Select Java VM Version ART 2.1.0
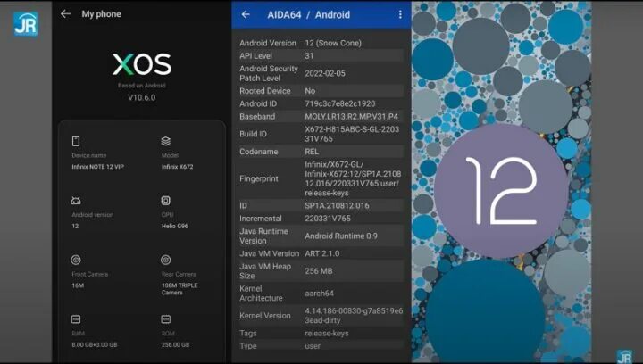Viewport: 643px width, 364px height. (321, 253)
